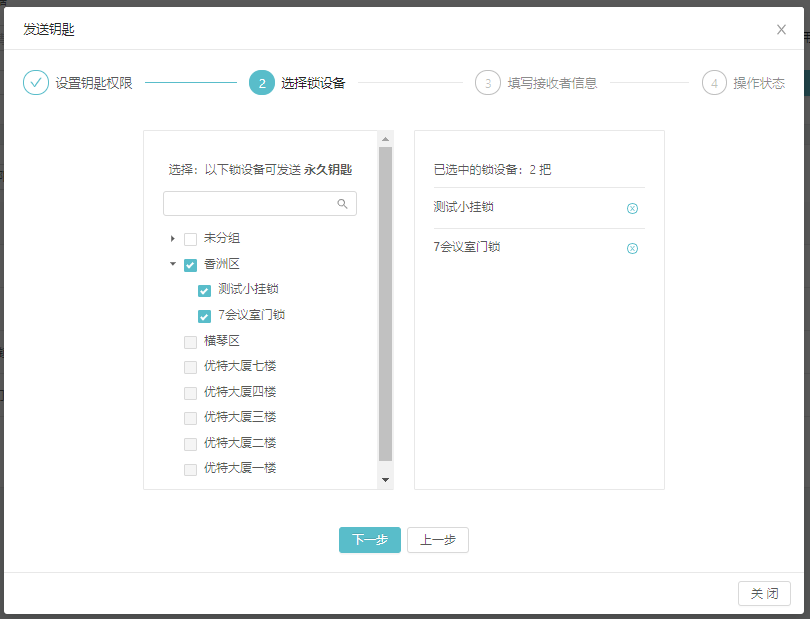Click the step 1 checkmark circle icon
Viewport: 810px width, 619px height.
click(x=36, y=83)
